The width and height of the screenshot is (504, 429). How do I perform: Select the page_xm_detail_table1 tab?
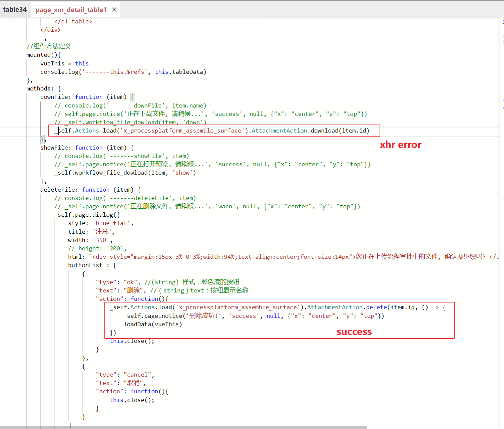[71, 10]
